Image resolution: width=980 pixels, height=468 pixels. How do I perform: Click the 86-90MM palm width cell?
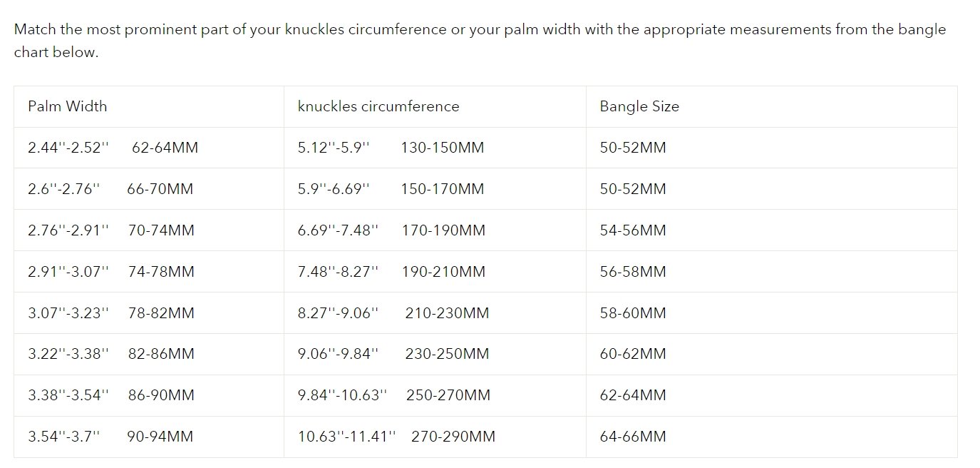(161, 395)
